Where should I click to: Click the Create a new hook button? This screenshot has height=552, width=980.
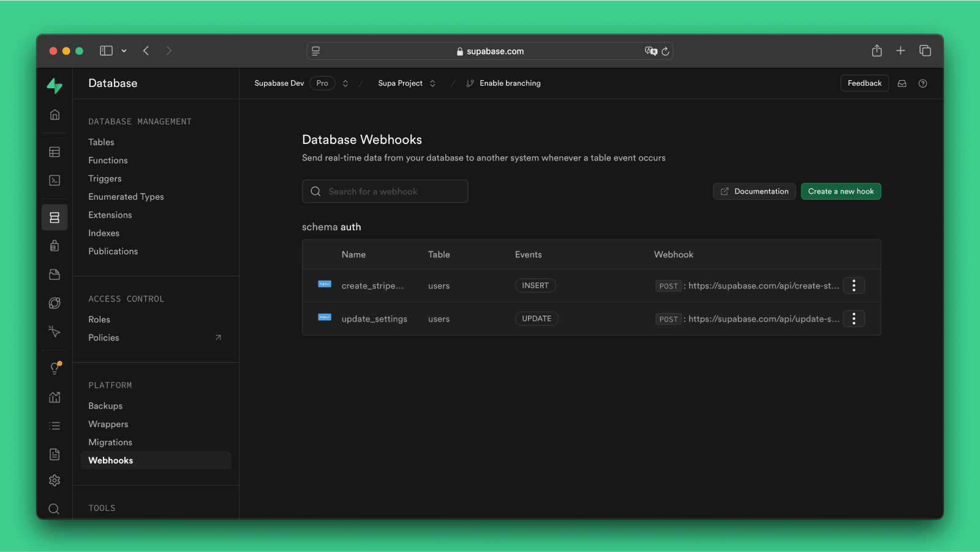[x=840, y=191]
